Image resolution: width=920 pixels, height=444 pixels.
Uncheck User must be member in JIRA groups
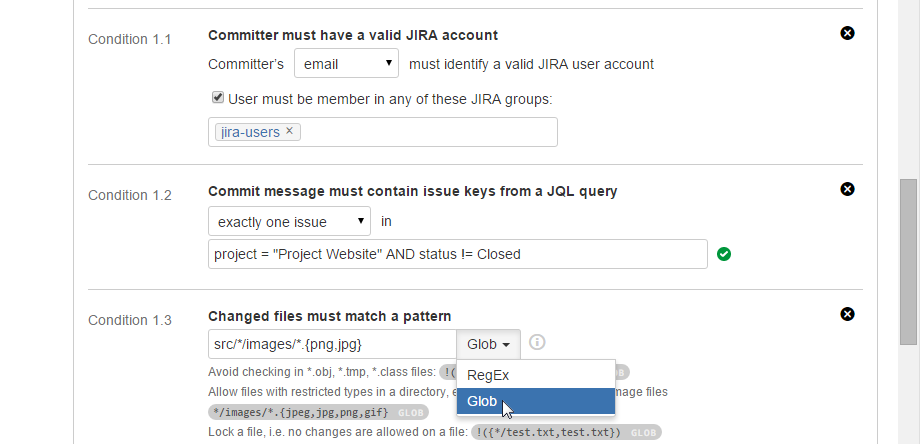218,98
